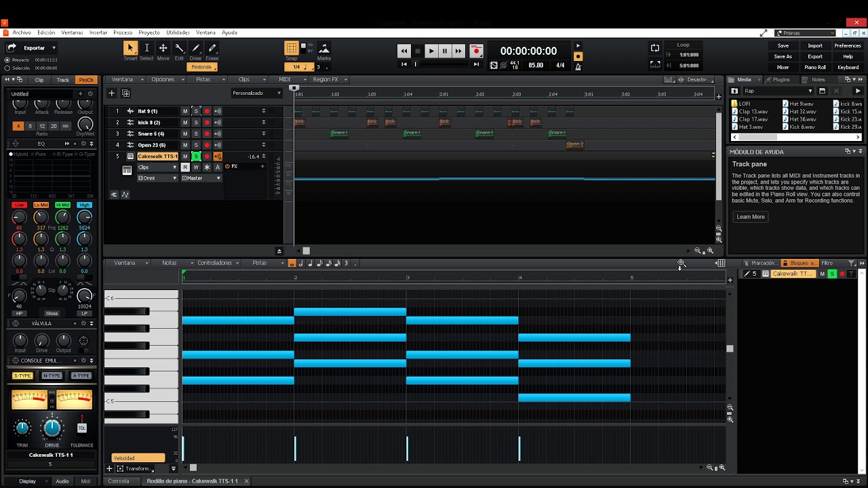Viewport: 868px width, 488px height.
Task: Toggle input echo on Open 23 track
Action: click(218, 145)
